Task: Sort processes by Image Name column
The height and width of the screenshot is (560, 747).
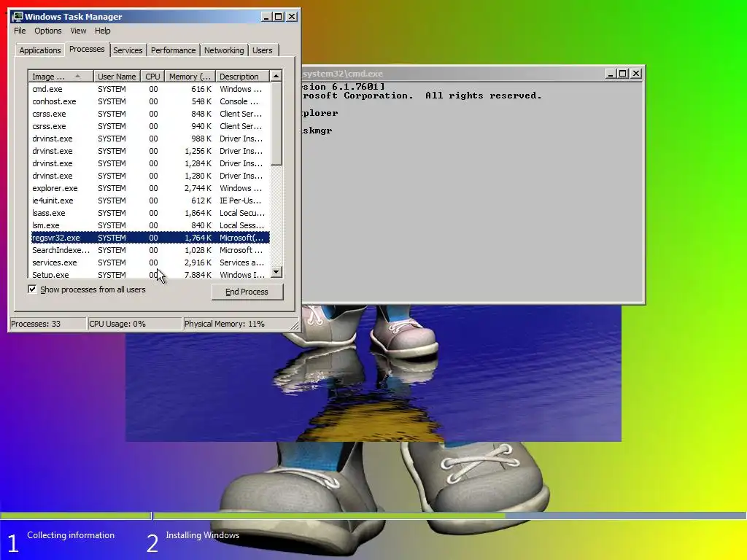Action: 61,76
